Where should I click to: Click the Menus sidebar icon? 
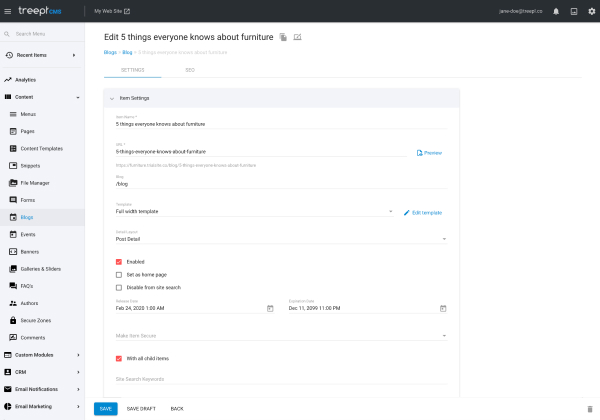(x=13, y=114)
